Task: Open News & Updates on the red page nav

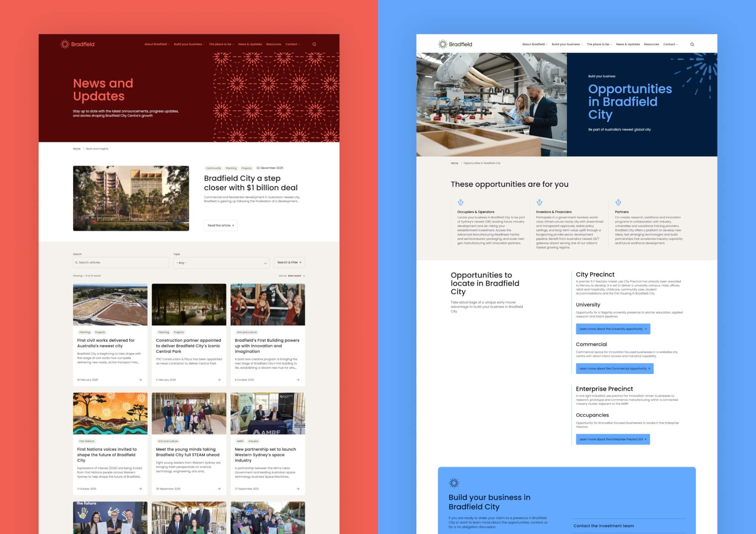Action: click(250, 44)
